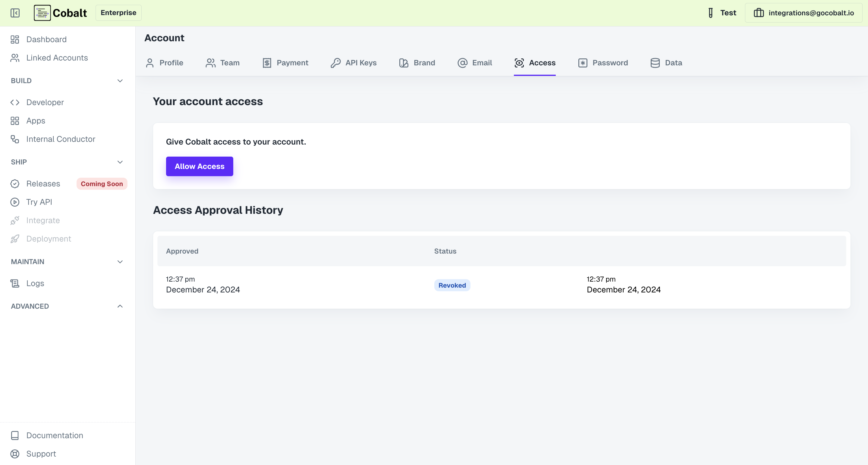Click the Revoked status badge
Viewport: 868px width, 465px height.
(x=452, y=285)
